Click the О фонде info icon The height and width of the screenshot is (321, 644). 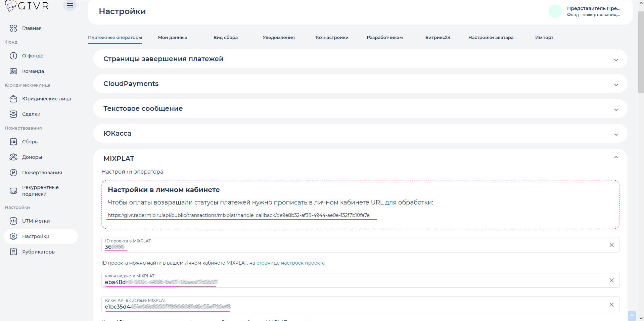[13, 56]
